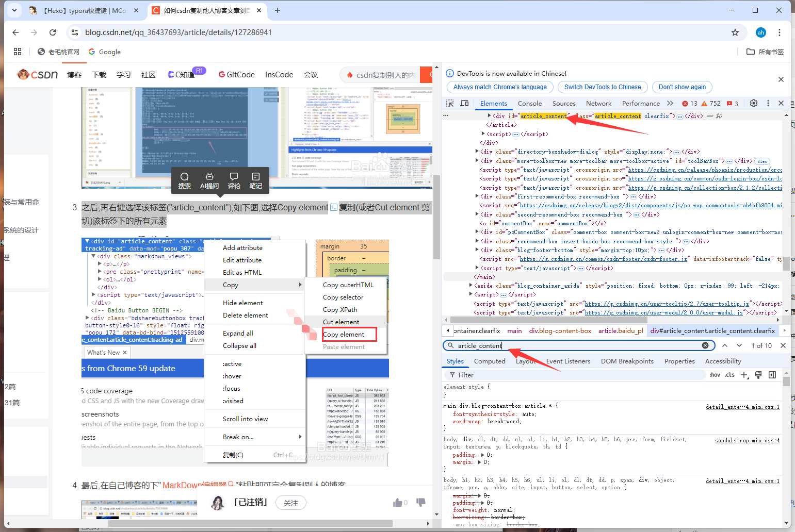
Task: Open the DevTools three-dot customize menu
Action: (768, 103)
